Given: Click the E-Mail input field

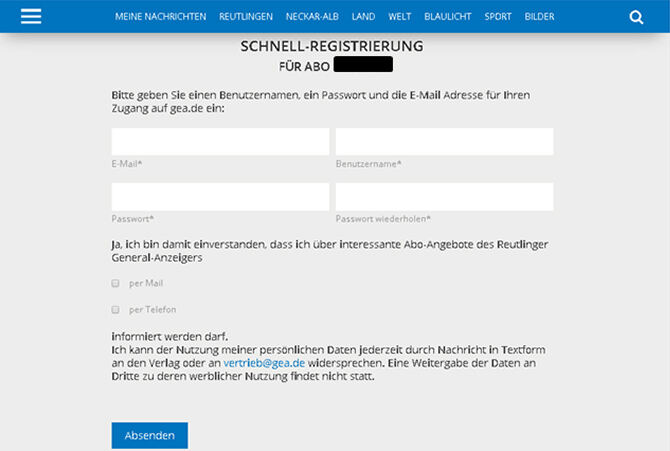Looking at the screenshot, I should pos(220,142).
